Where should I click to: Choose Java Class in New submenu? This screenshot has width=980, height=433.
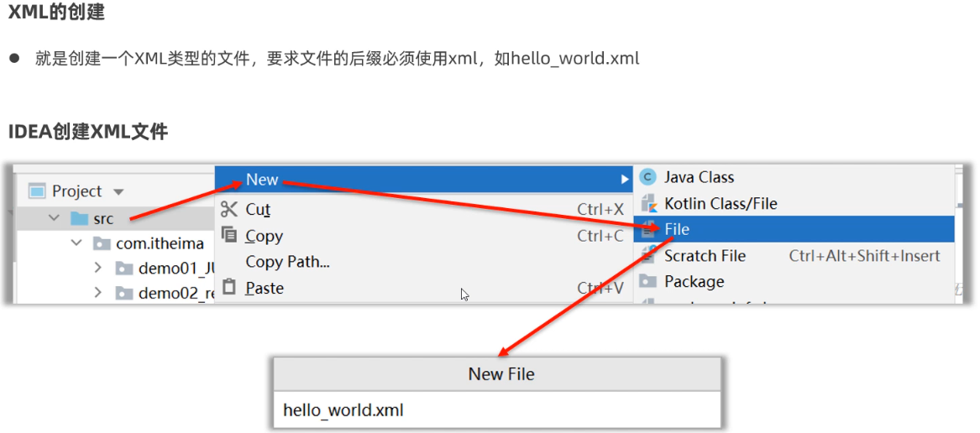pyautogui.click(x=794, y=177)
